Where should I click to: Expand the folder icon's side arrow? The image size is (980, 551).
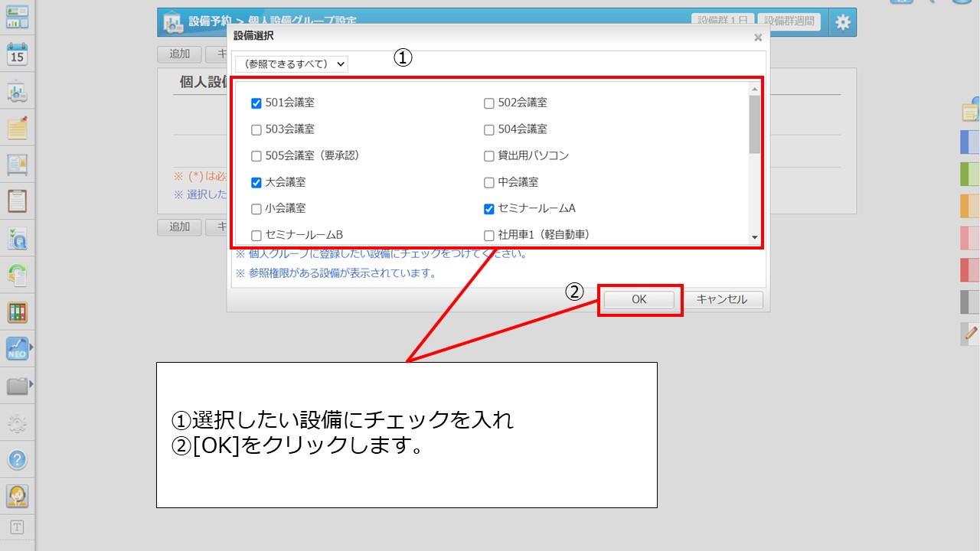[x=31, y=383]
